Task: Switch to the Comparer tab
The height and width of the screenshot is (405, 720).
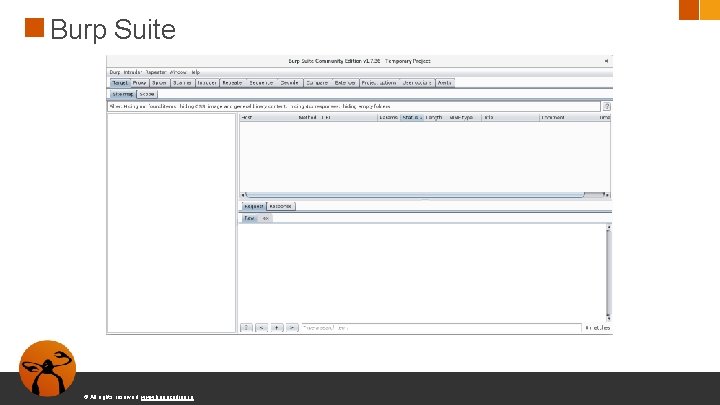Action: [x=317, y=83]
